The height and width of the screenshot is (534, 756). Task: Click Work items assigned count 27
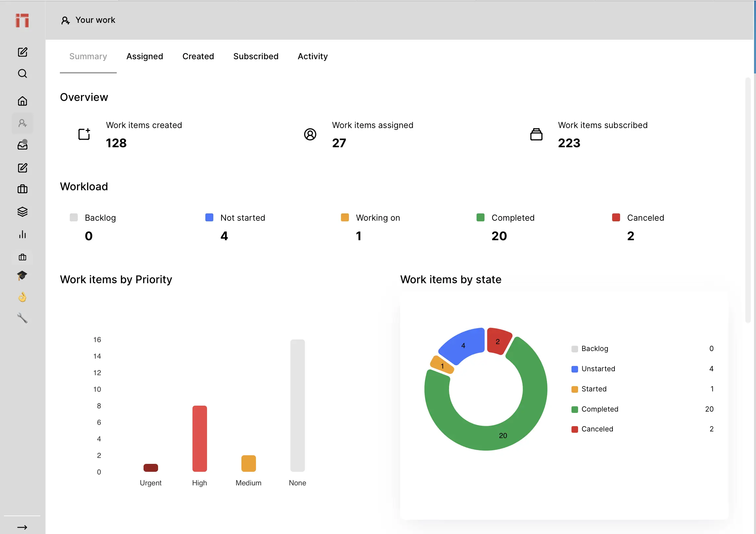pyautogui.click(x=339, y=143)
